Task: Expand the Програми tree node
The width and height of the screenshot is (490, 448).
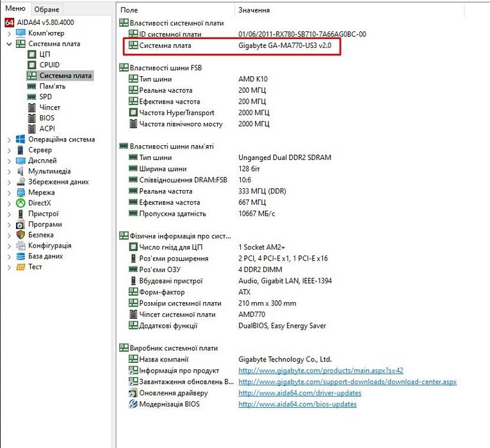Action: [9, 225]
